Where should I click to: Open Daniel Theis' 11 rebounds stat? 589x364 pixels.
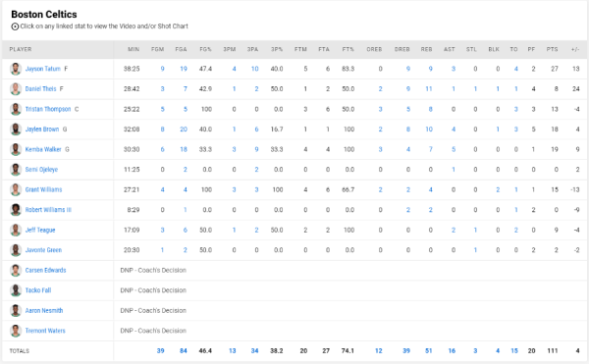point(429,89)
